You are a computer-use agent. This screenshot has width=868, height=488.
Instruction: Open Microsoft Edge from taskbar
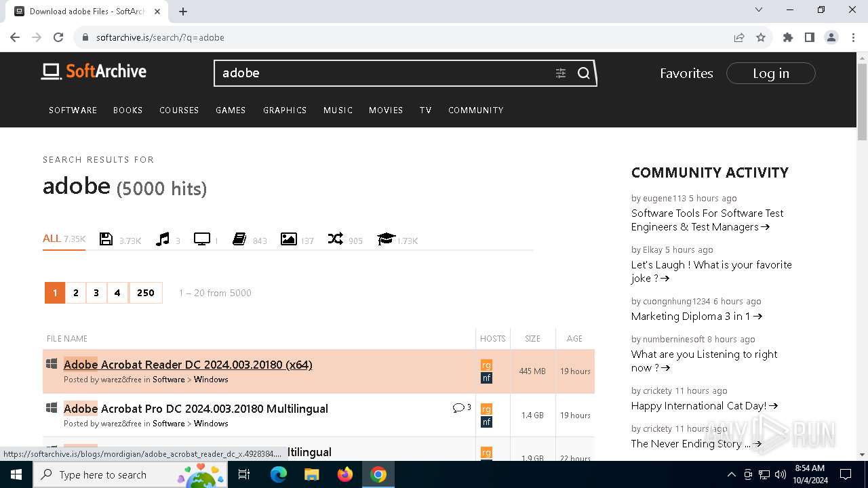coord(279,474)
